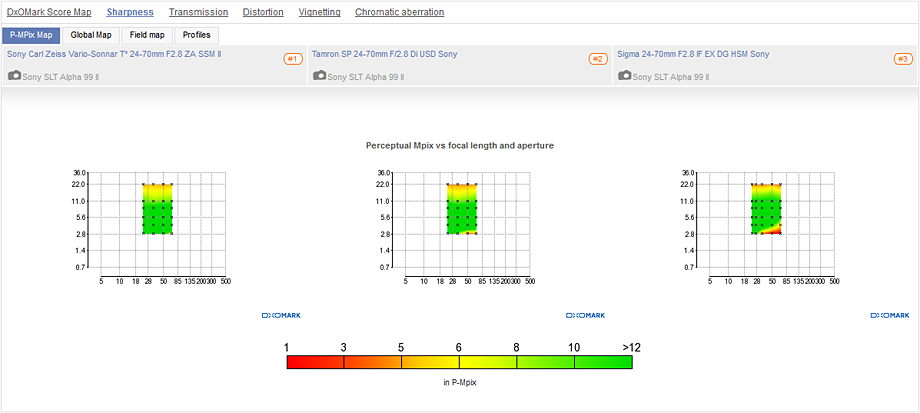Viewport: 920px width, 413px height.
Task: Open the Tamron SP 24-70mm lens link
Action: coord(384,54)
